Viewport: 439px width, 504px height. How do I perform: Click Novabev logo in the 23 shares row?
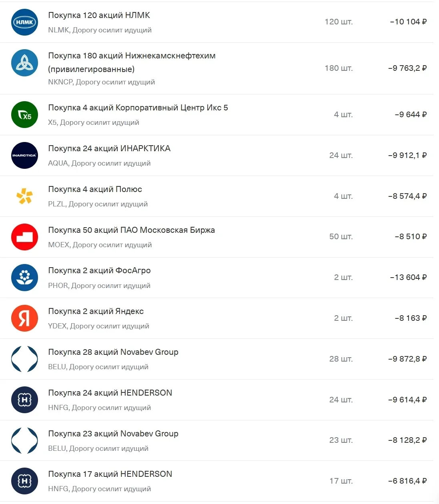click(24, 440)
